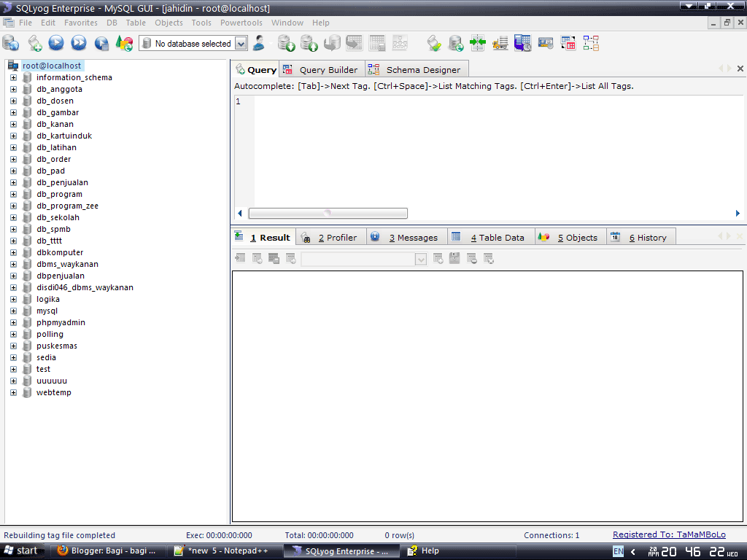Expand the information_schema database node
This screenshot has height=560, width=747.
click(13, 77)
